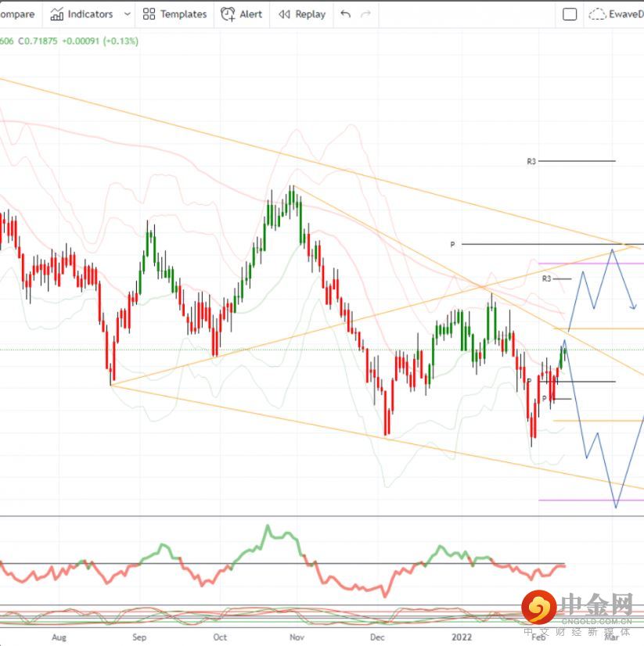
Task: Expand the Indicators favorites dropdown arrow
Action: tap(128, 14)
